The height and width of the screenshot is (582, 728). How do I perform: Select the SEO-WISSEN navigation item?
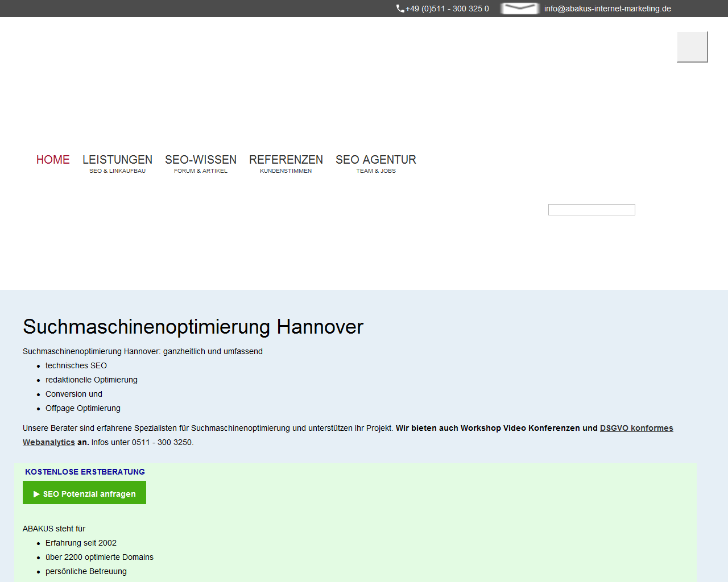[x=201, y=160]
